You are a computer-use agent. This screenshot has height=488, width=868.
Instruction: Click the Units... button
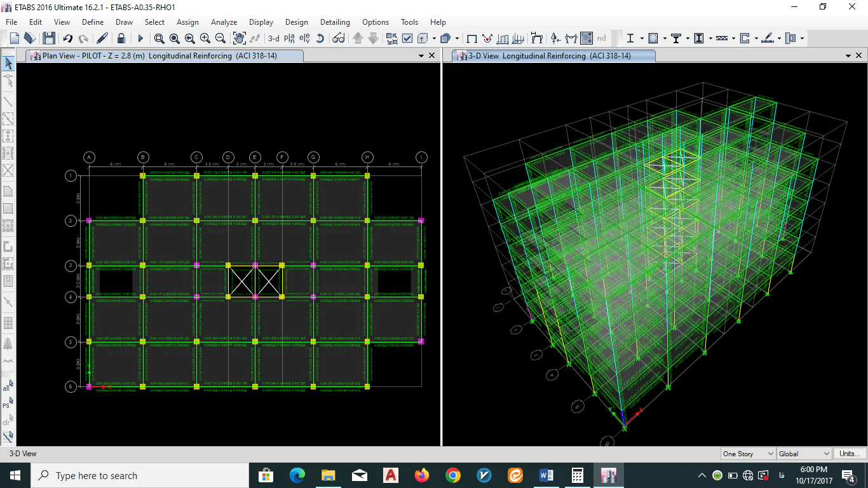click(x=850, y=454)
